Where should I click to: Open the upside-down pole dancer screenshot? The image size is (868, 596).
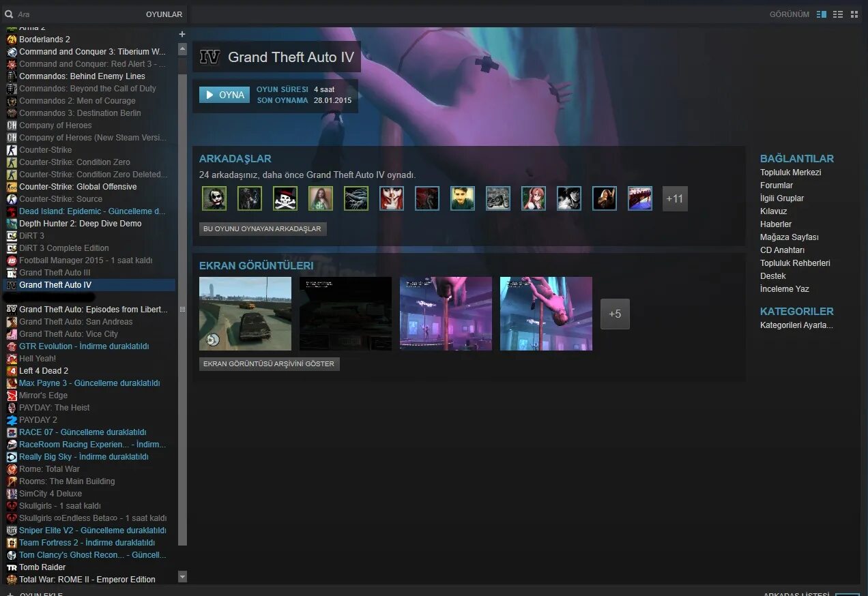(546, 314)
